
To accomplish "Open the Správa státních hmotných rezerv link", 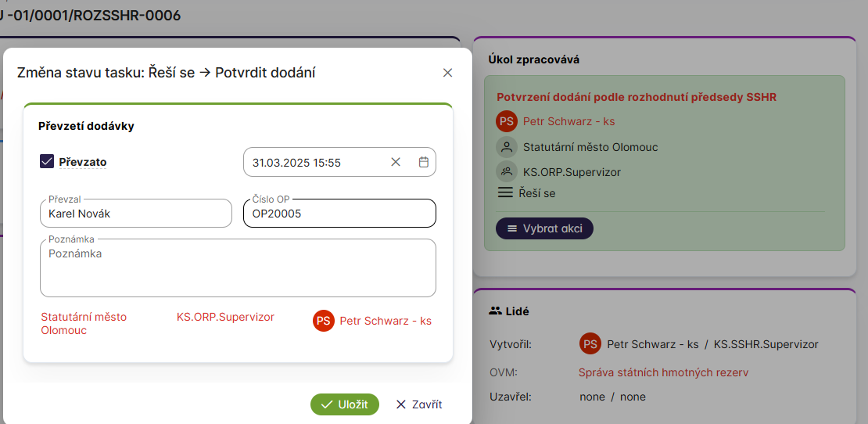I will (x=663, y=372).
